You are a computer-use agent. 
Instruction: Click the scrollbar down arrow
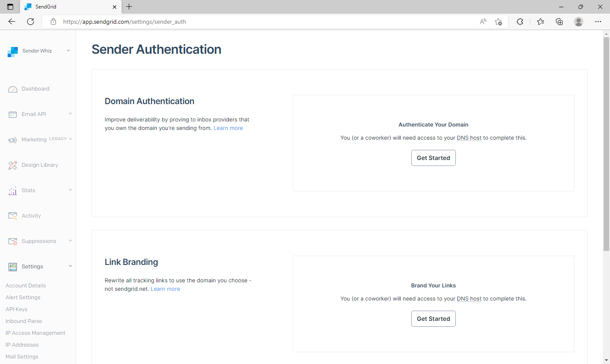[606, 360]
